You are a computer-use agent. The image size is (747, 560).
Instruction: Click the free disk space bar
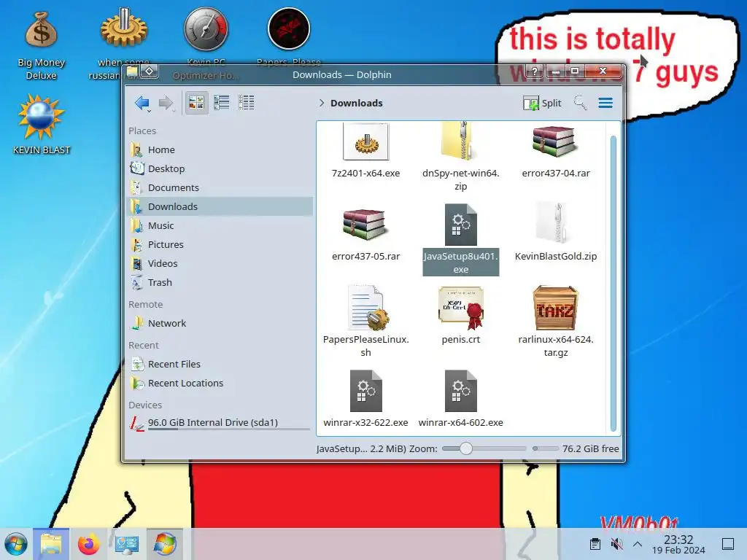tap(545, 448)
